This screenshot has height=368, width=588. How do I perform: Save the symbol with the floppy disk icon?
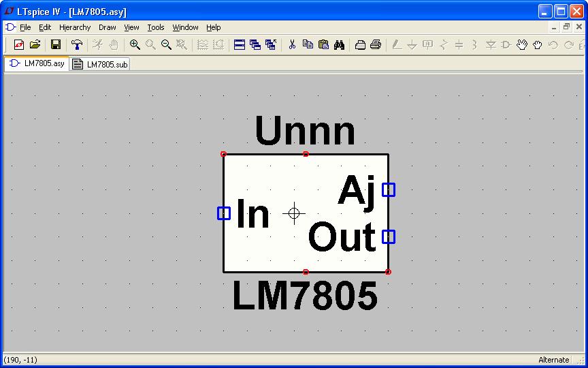click(x=56, y=45)
